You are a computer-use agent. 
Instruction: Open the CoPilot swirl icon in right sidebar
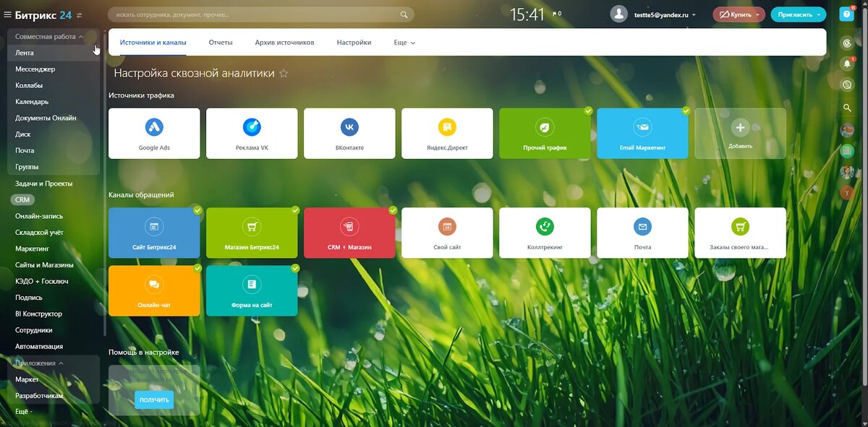tap(847, 43)
